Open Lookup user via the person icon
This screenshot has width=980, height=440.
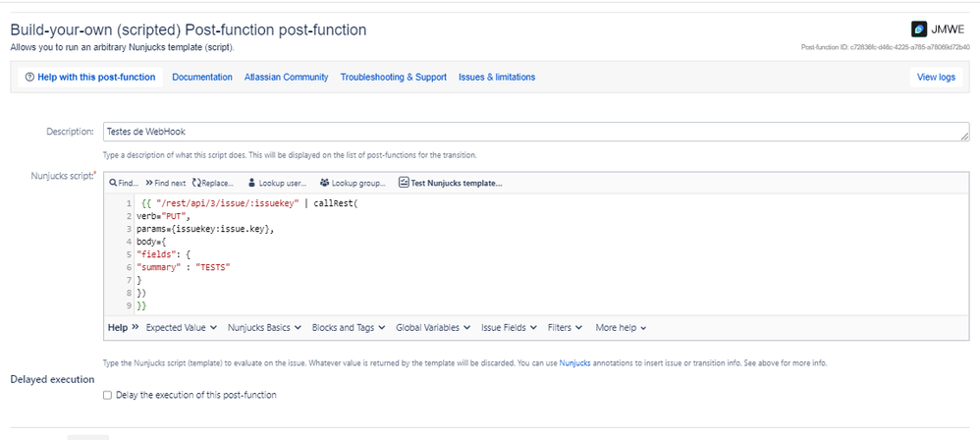tap(252, 183)
